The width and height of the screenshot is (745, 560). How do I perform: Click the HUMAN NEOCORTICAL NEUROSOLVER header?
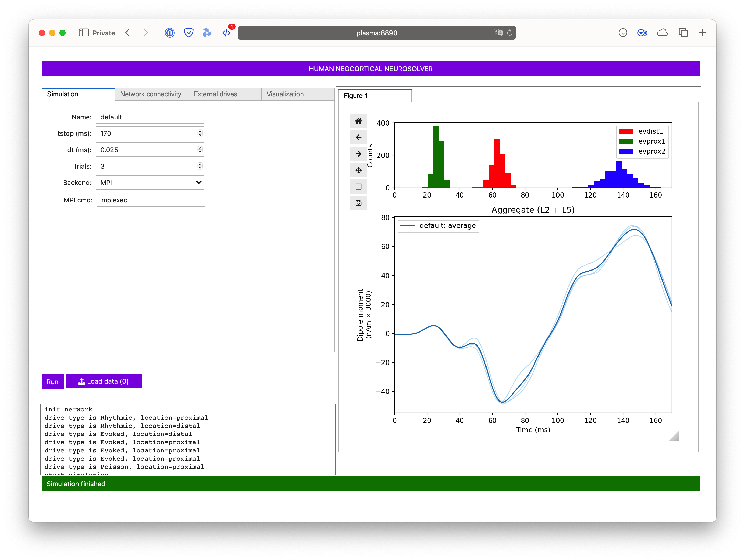click(x=371, y=69)
